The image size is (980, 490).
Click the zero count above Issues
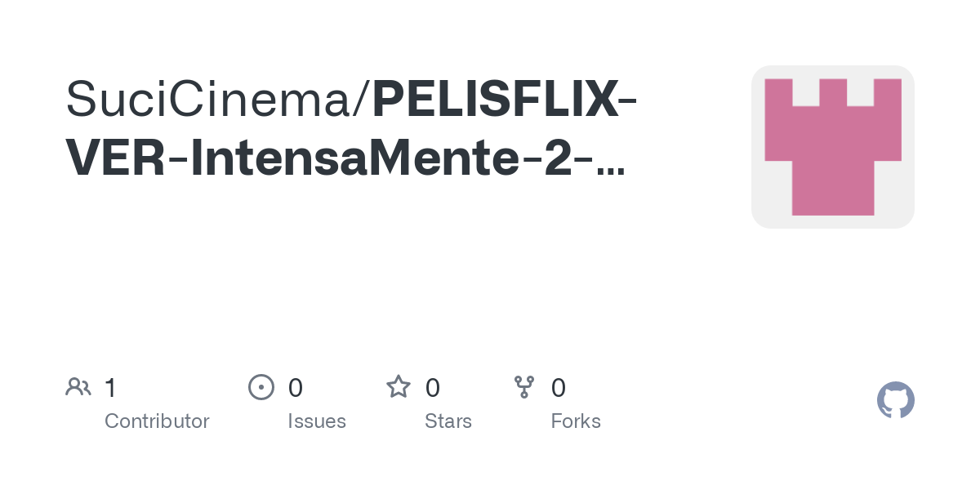296,388
